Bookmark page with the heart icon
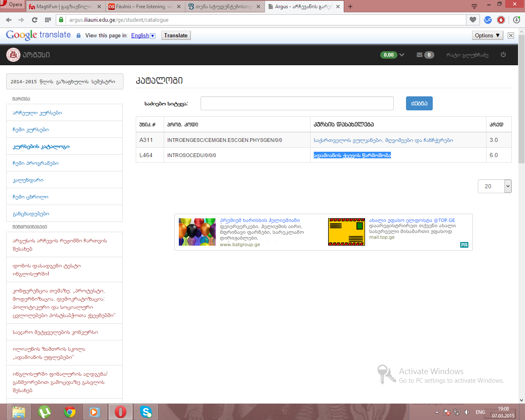The height and width of the screenshot is (420, 525). click(x=473, y=20)
